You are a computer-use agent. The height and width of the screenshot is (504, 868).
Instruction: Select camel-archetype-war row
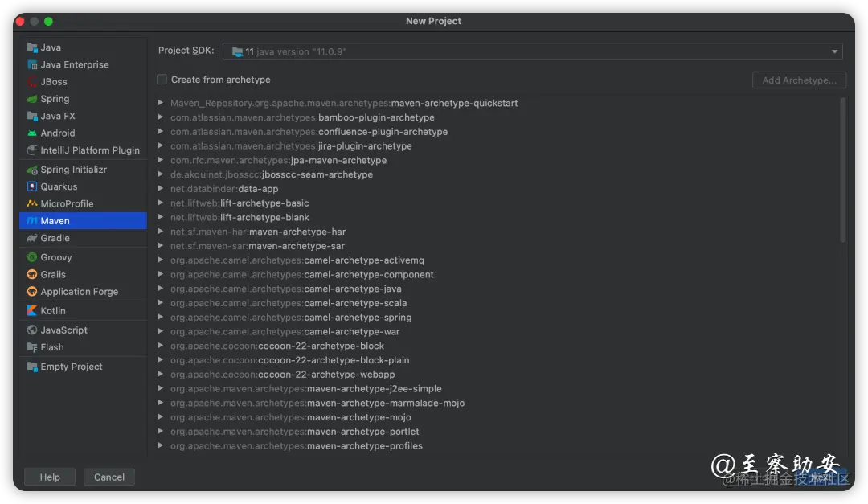285,332
